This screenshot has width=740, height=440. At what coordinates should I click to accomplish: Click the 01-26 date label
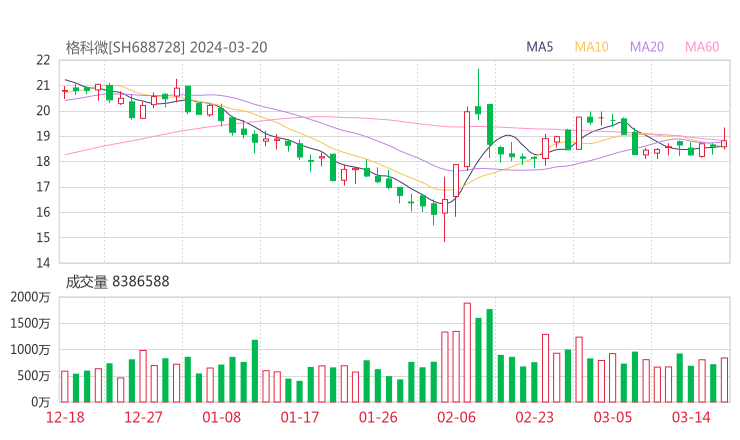pos(378,417)
